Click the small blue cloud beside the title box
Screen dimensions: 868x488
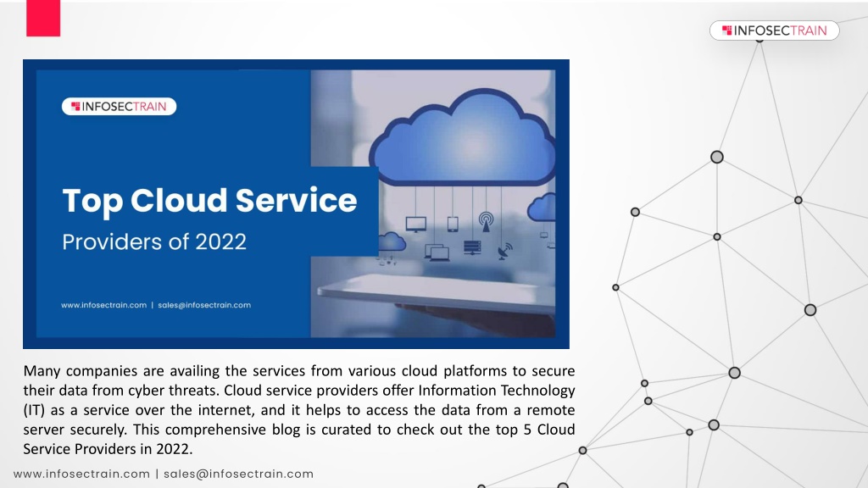point(392,241)
